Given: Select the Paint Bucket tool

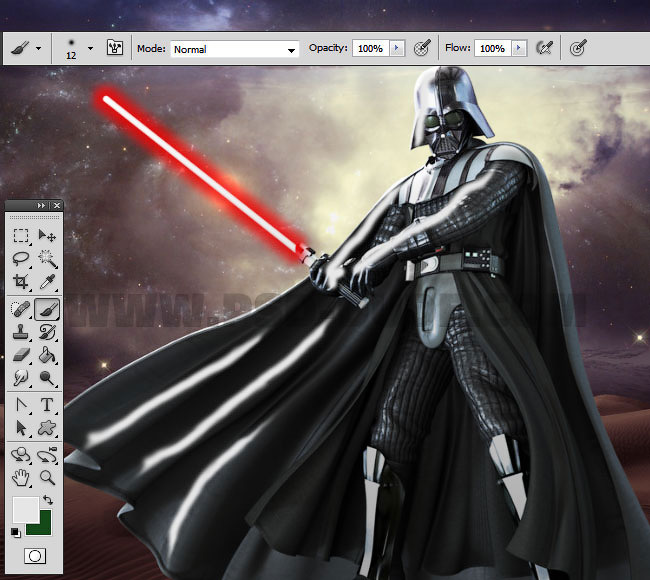Looking at the screenshot, I should [x=47, y=355].
